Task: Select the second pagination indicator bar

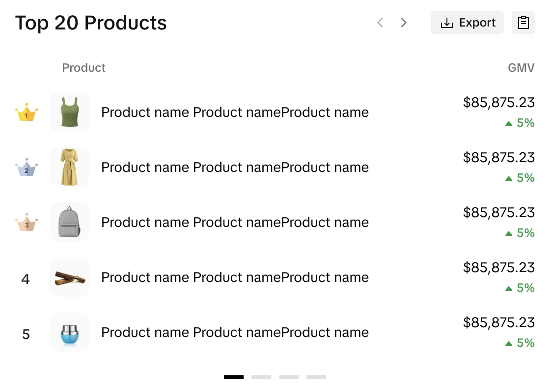Action: pyautogui.click(x=261, y=377)
